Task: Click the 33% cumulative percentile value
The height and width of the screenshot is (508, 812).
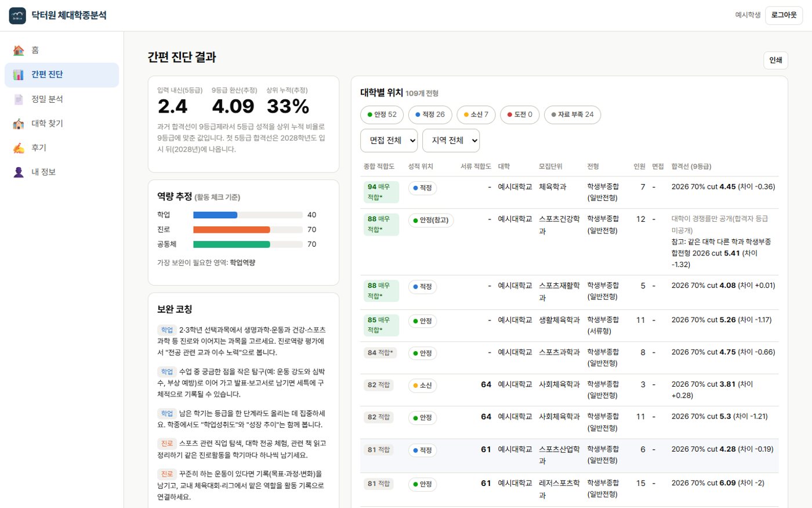Action: click(288, 106)
